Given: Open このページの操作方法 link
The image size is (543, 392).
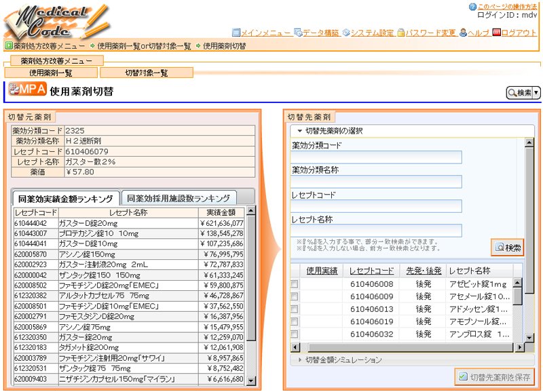Looking at the screenshot, I should (x=507, y=7).
